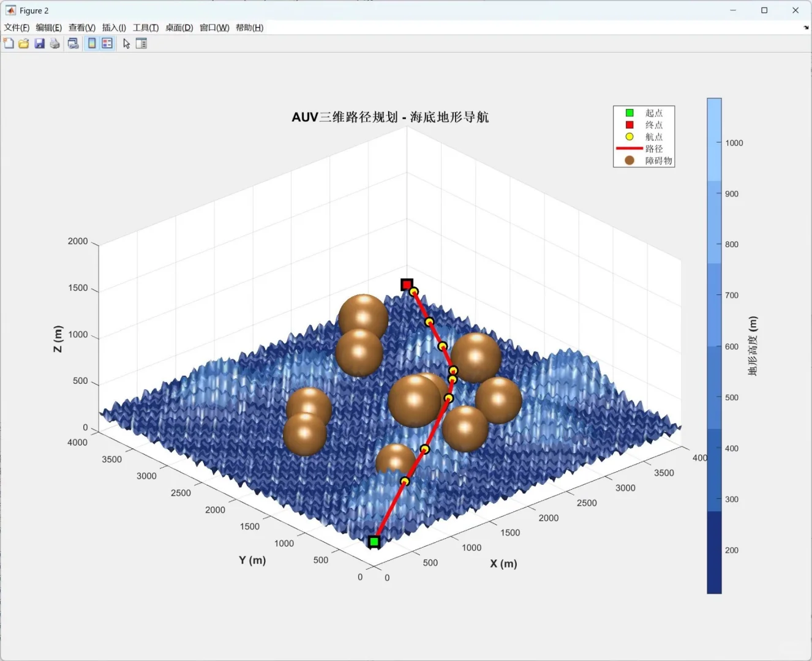The width and height of the screenshot is (812, 661).
Task: Click the Link Plot toolbar icon
Action: click(73, 43)
